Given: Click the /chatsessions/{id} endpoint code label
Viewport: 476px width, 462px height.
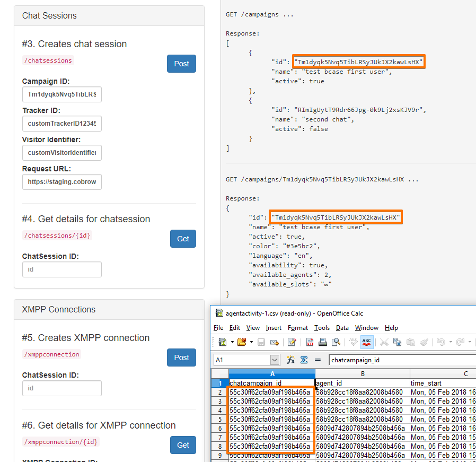Looking at the screenshot, I should (57, 236).
